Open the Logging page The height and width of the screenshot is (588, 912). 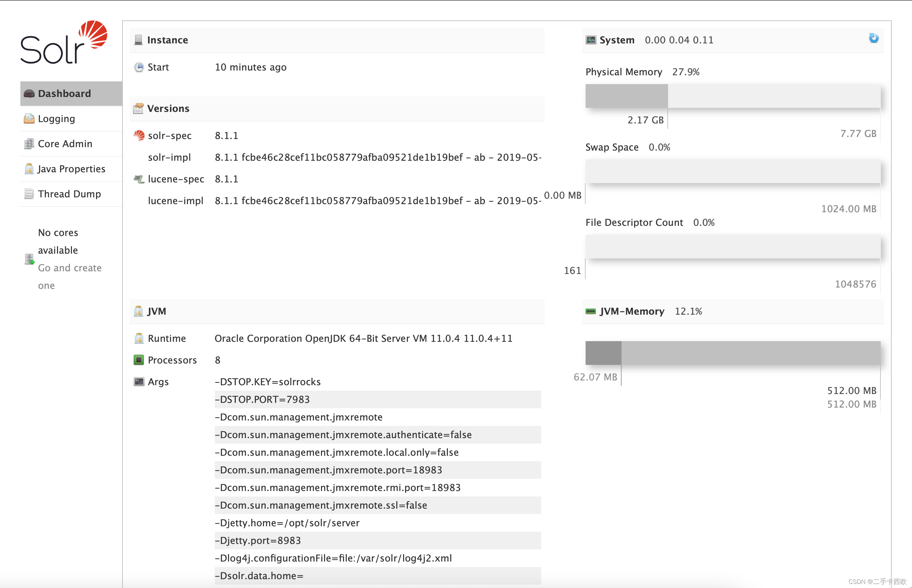(71, 119)
